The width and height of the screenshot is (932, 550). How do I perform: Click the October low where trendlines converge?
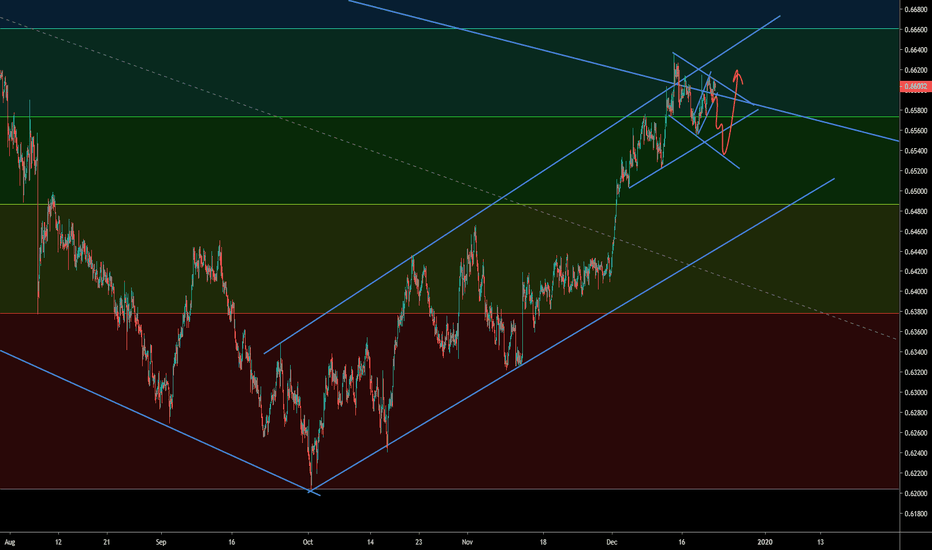[311, 489]
